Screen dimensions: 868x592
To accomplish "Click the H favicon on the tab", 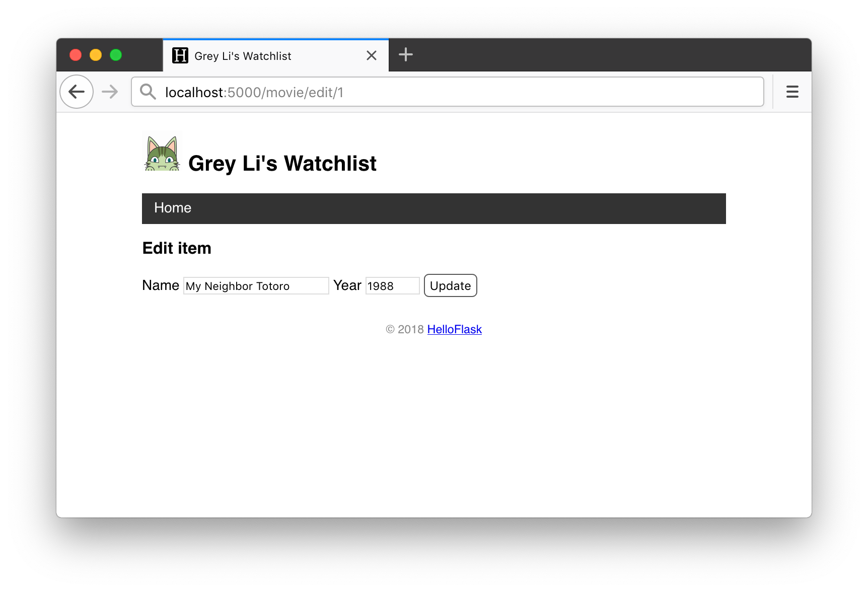I will tap(180, 55).
